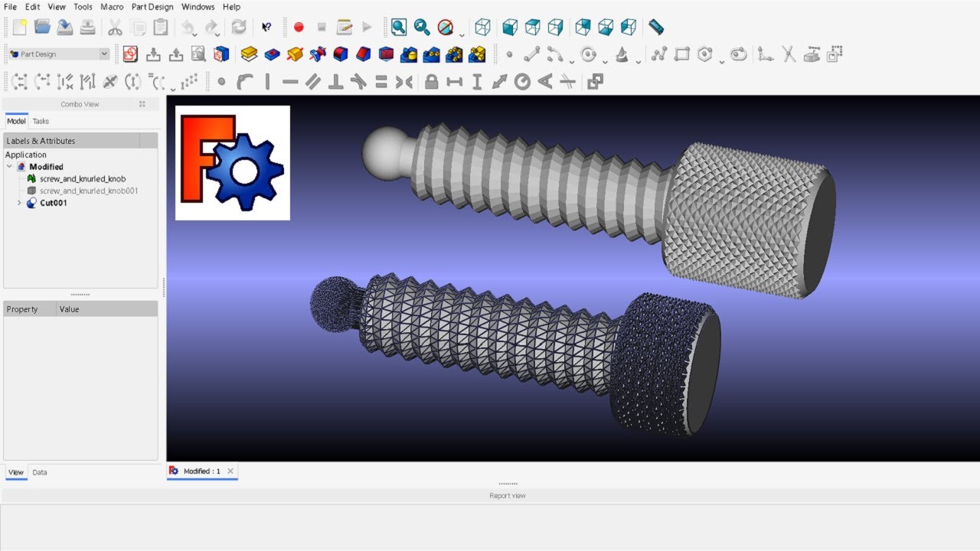Click the Labels & Attributes column header
Image resolution: width=980 pixels, height=551 pixels.
pos(72,141)
